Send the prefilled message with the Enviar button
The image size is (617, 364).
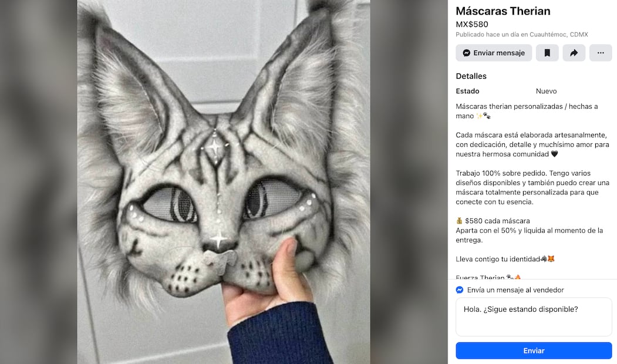click(533, 350)
